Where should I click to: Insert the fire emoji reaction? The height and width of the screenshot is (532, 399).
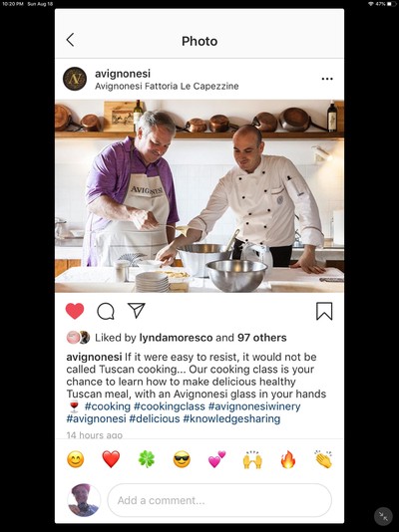(x=288, y=459)
